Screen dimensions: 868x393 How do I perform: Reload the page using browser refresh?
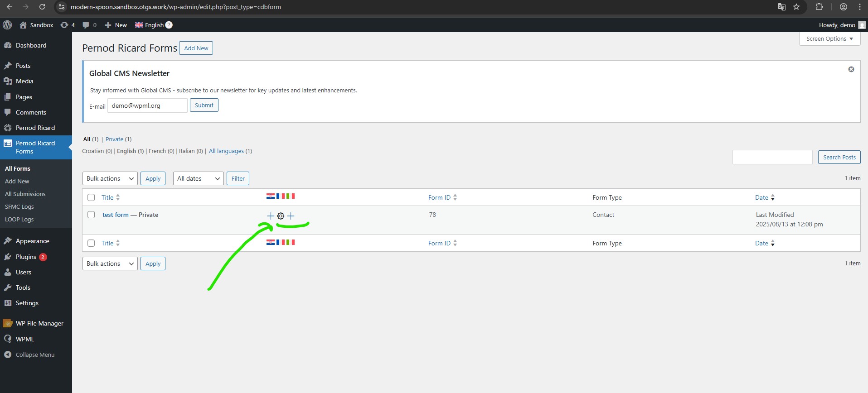click(42, 7)
